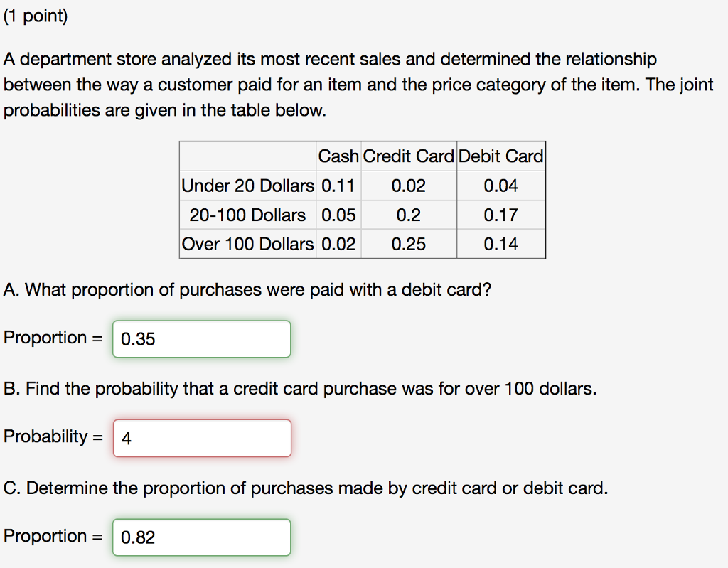728x568 pixels.
Task: Click the Over 100 Dollars row label
Action: [247, 243]
